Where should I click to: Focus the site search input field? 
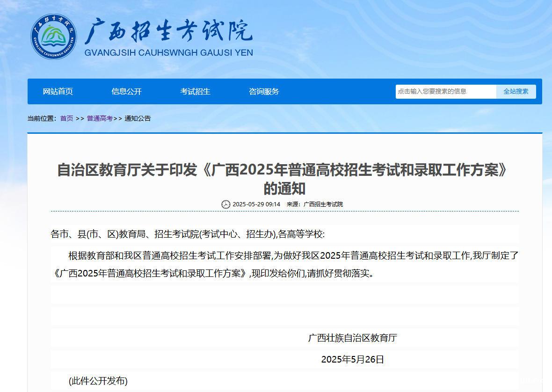pos(446,92)
